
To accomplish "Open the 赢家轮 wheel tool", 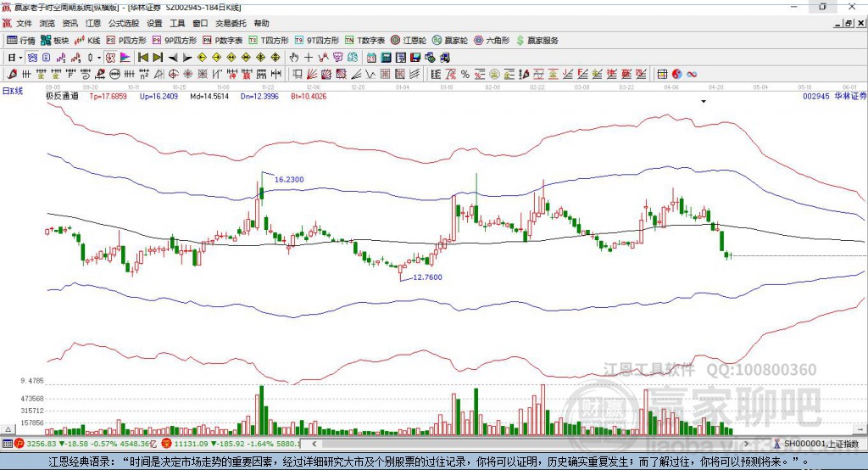I will click(x=450, y=41).
